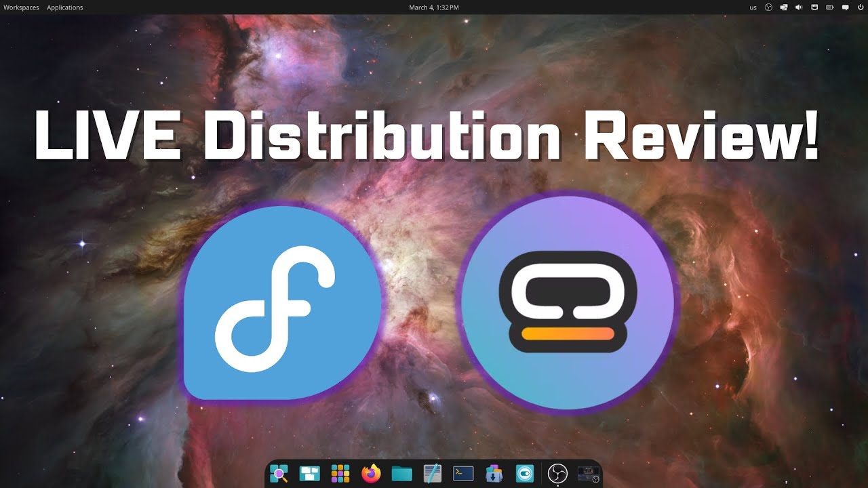Click the OBS window thumbnail in the dock
This screenshot has height=488, width=868.
click(587, 473)
